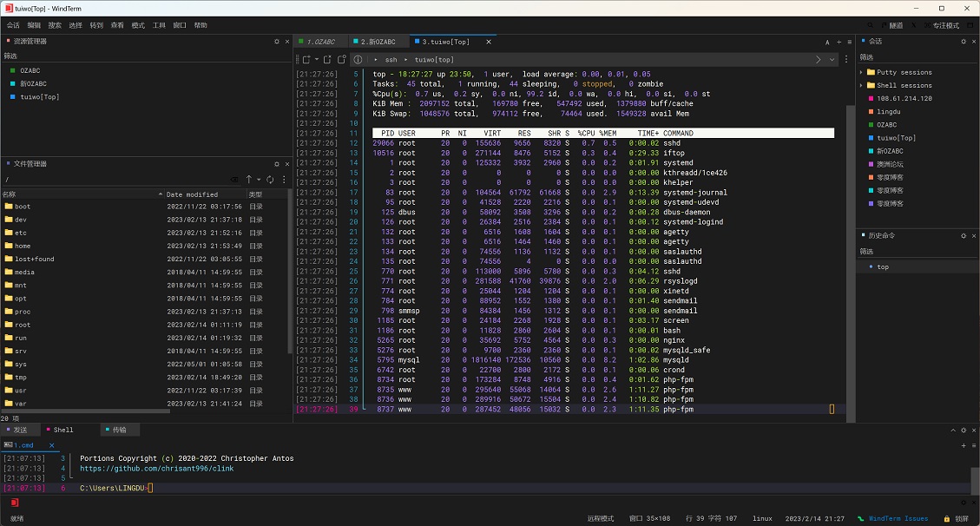Toggle the 隧道 tunnel option

pyautogui.click(x=891, y=26)
